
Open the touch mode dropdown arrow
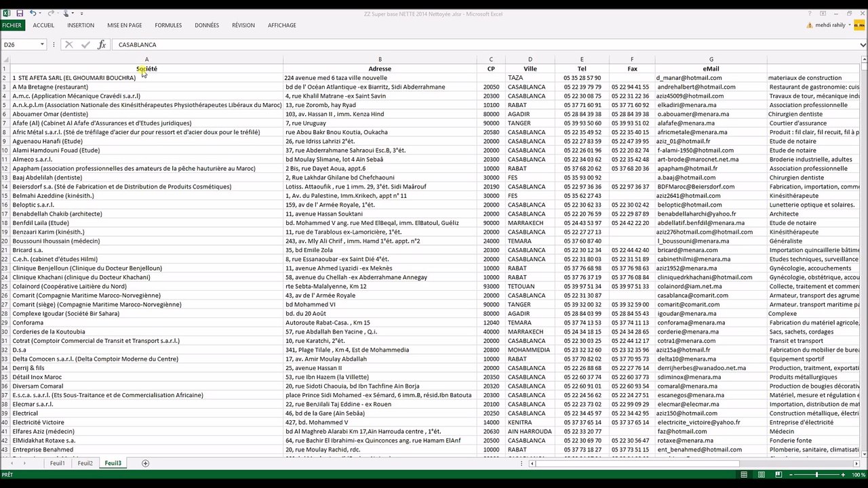(x=73, y=14)
